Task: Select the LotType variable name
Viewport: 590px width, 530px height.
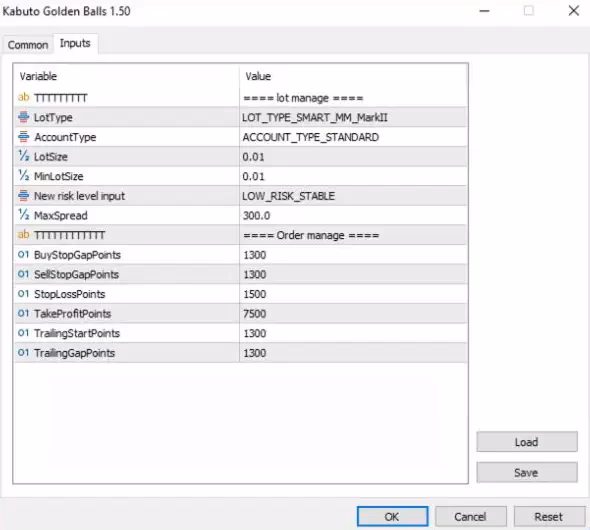Action: [53, 117]
